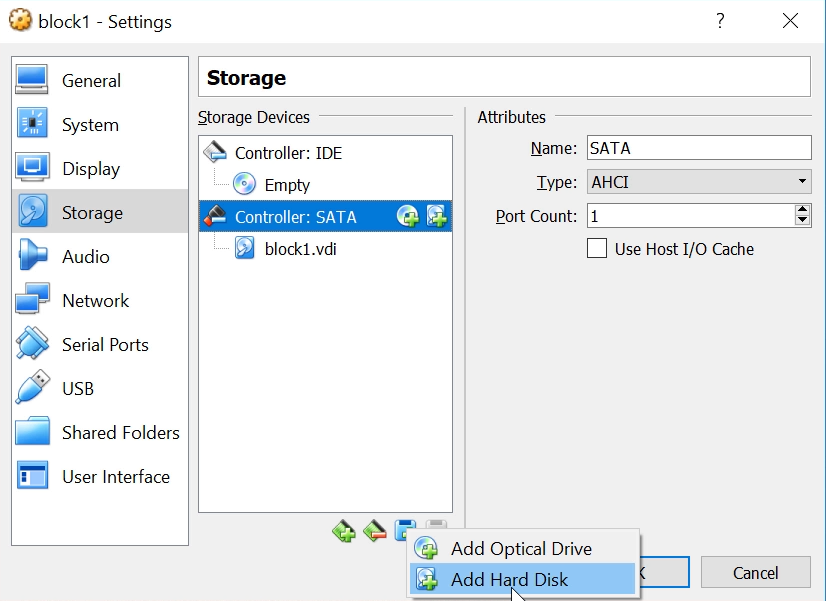Increase Port Count with the up arrow
Viewport: 826px width, 601px height.
(x=802, y=210)
